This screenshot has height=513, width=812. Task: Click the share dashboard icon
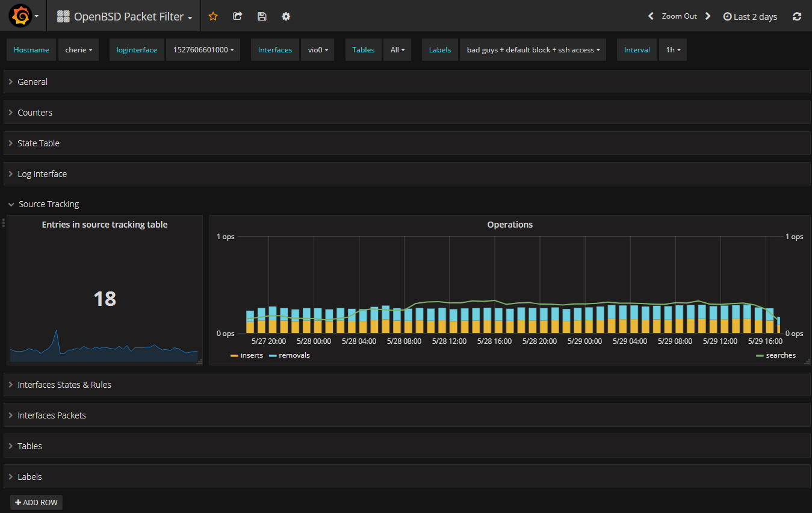click(x=237, y=16)
